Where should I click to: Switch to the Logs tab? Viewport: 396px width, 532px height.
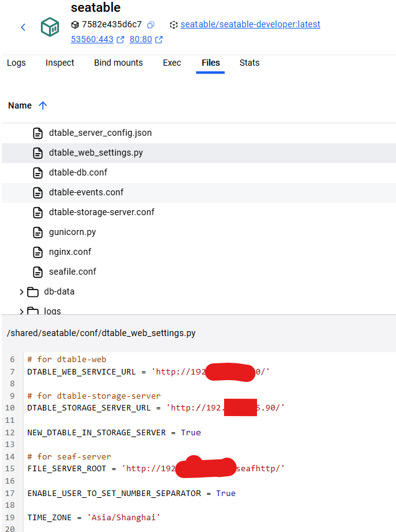(16, 63)
